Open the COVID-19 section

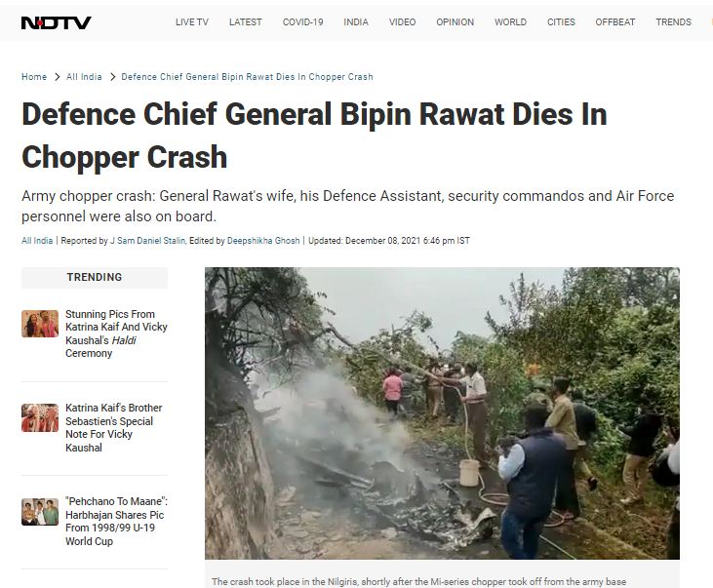302,21
